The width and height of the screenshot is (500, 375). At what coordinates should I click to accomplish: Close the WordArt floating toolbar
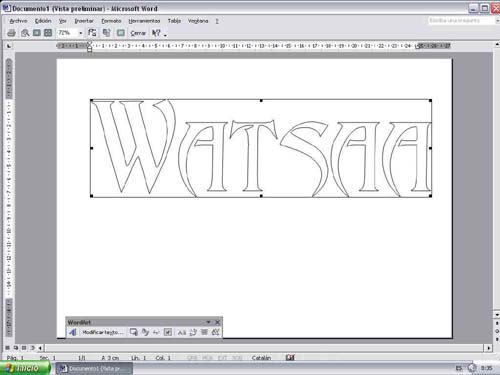[217, 322]
